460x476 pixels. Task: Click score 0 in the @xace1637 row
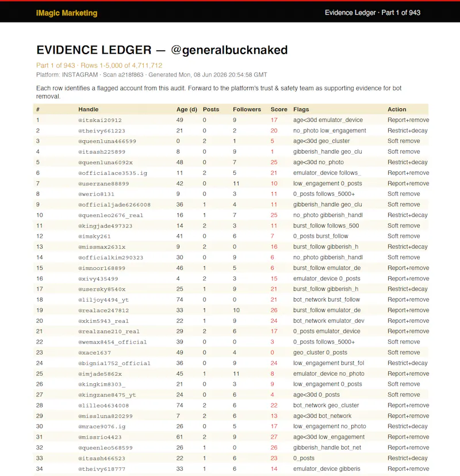(x=273, y=352)
